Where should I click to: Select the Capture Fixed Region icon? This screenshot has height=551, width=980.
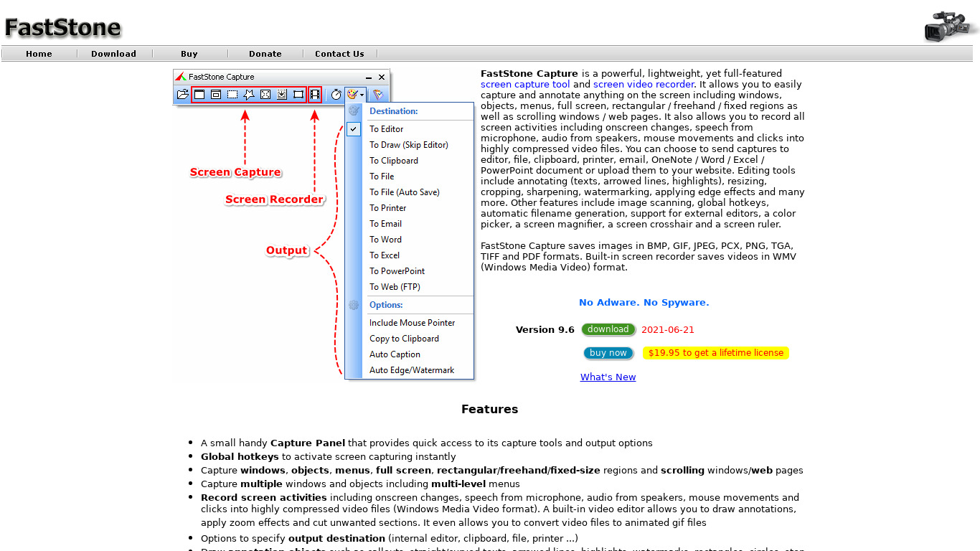(298, 94)
